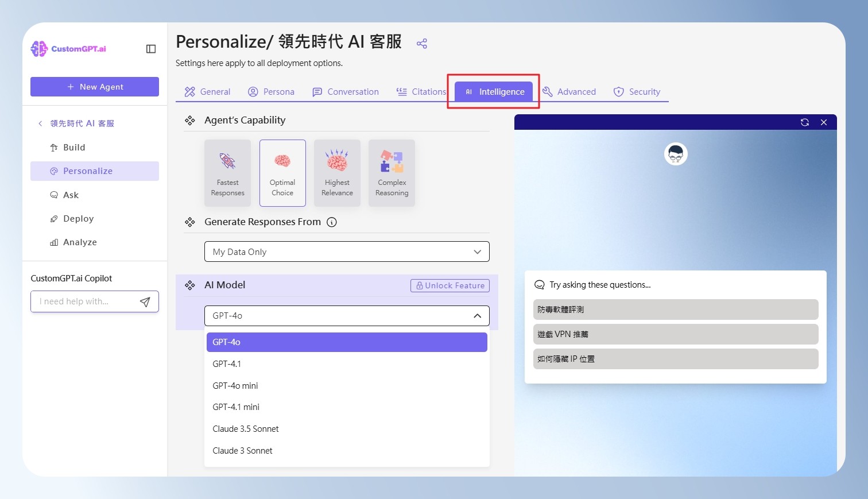The height and width of the screenshot is (499, 868).
Task: Click the Generate Responses From section icon
Action: click(190, 222)
